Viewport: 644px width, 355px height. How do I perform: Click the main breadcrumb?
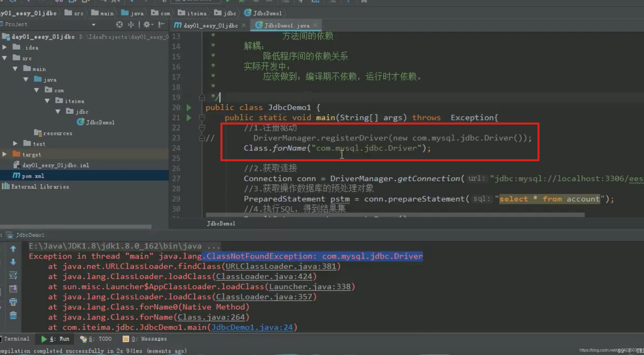point(102,13)
